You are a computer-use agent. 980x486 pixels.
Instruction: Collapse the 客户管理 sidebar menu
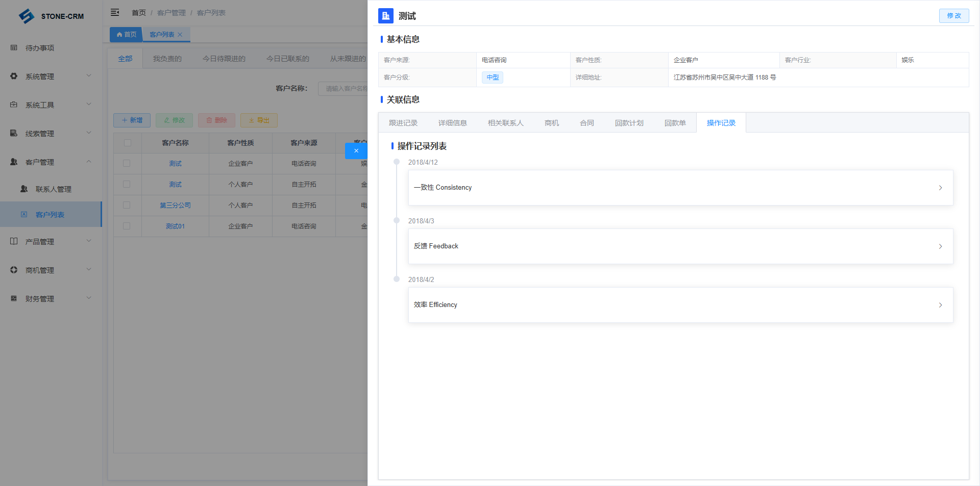click(51, 162)
